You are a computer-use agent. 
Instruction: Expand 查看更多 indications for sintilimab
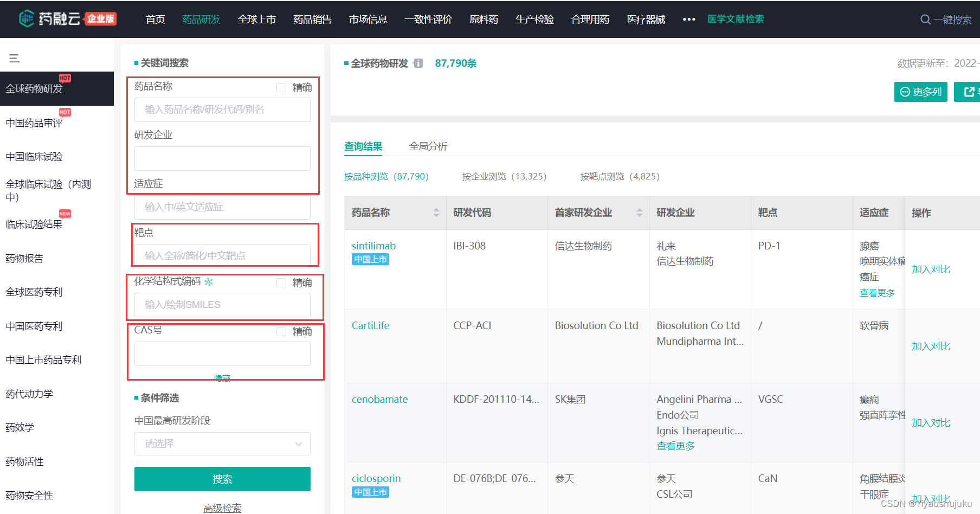pos(877,293)
